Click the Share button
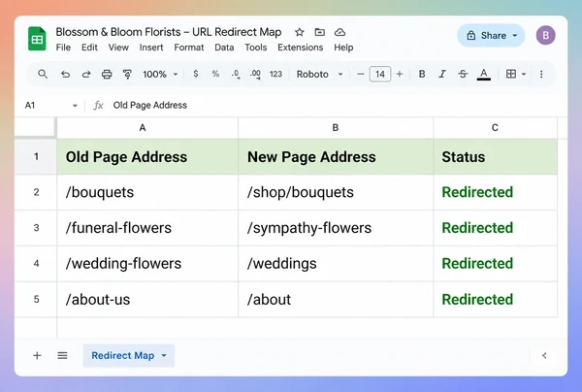The height and width of the screenshot is (392, 582). 491,35
